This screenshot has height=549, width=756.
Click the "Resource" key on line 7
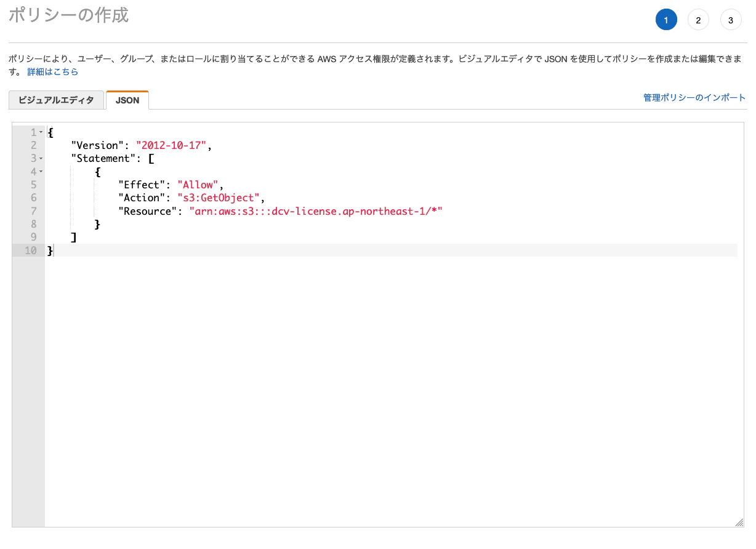pos(148,211)
